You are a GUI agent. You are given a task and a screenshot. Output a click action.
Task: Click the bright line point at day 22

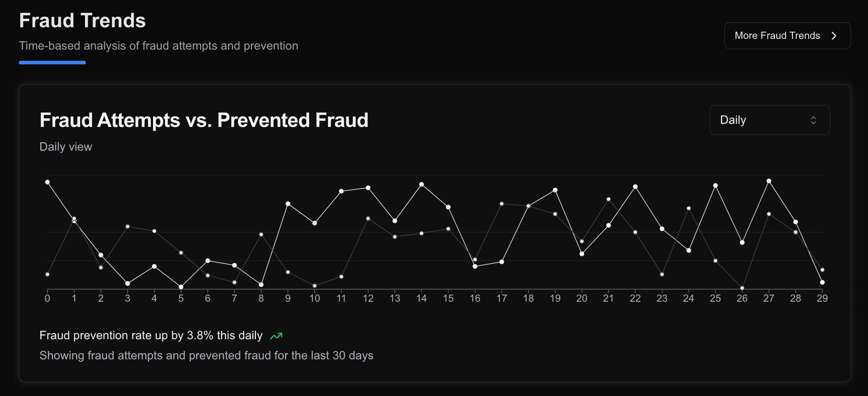[x=635, y=187]
